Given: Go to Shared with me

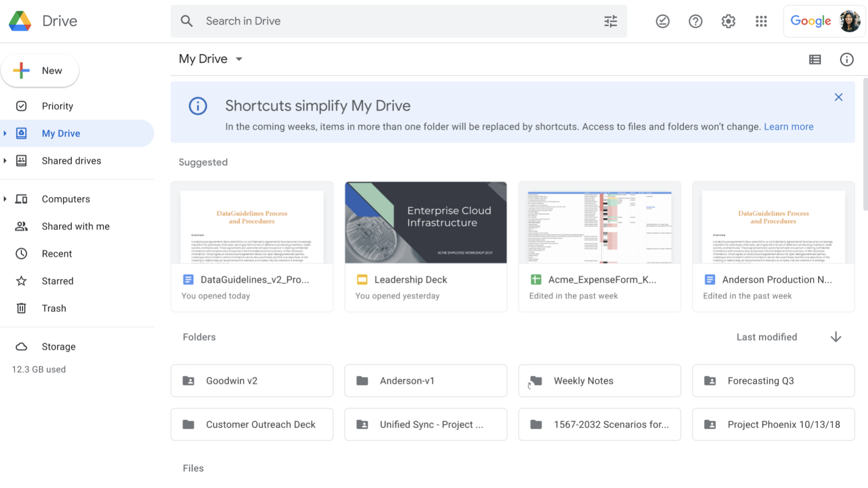Looking at the screenshot, I should (x=76, y=226).
